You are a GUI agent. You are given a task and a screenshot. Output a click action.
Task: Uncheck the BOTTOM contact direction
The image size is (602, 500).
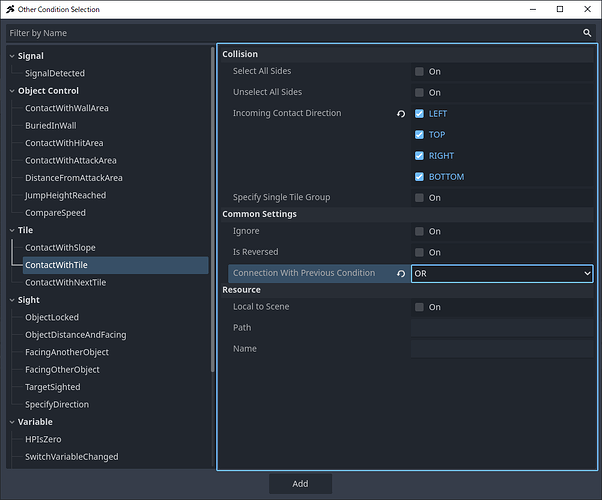coord(420,177)
